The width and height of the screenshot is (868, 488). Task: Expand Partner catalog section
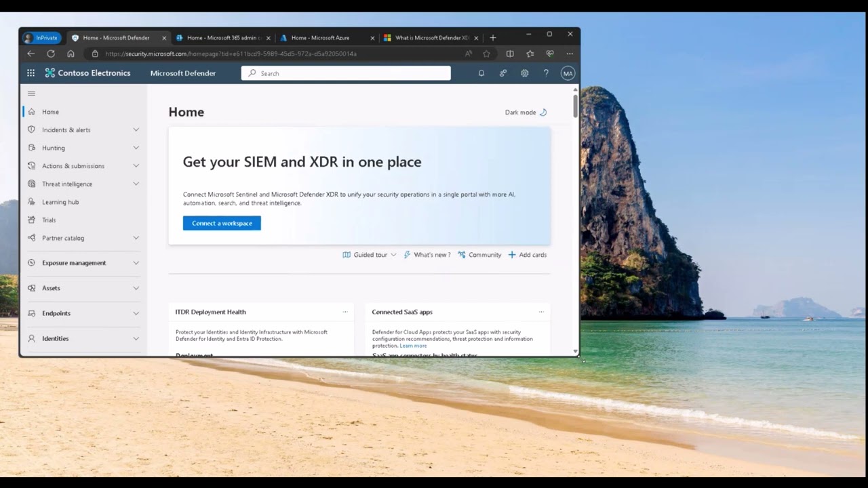(136, 238)
